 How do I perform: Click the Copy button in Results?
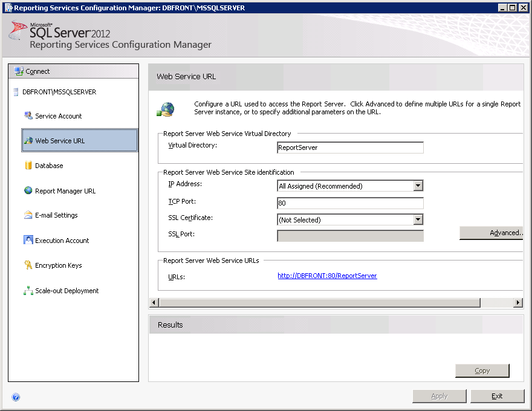point(482,371)
